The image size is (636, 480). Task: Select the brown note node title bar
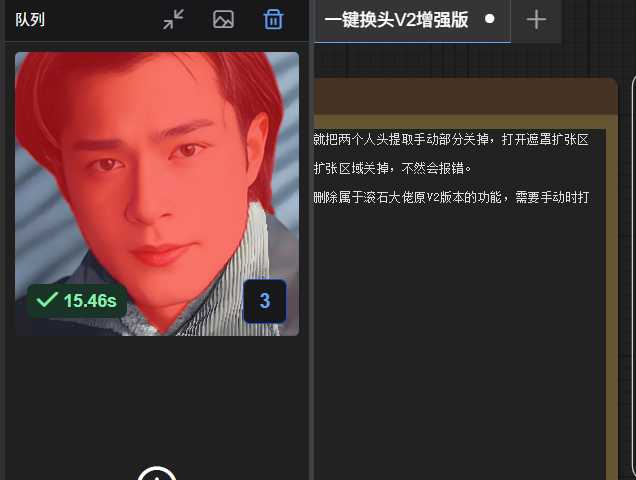coord(460,98)
